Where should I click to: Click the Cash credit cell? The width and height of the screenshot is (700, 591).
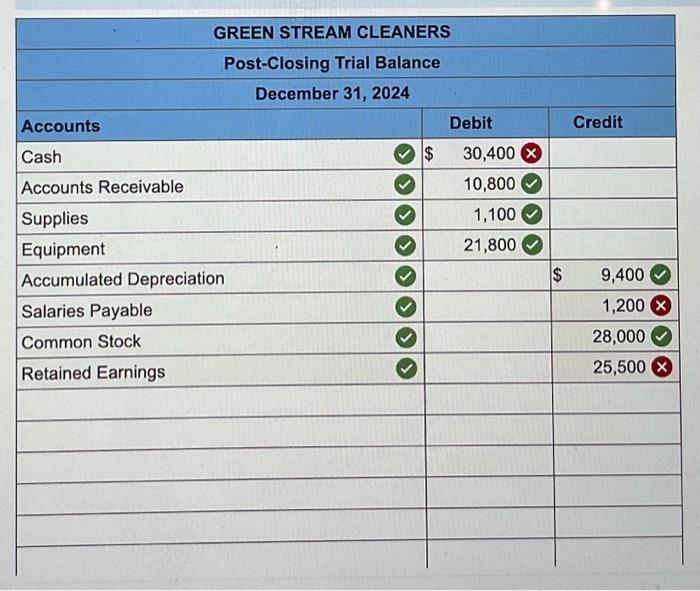pyautogui.click(x=612, y=153)
